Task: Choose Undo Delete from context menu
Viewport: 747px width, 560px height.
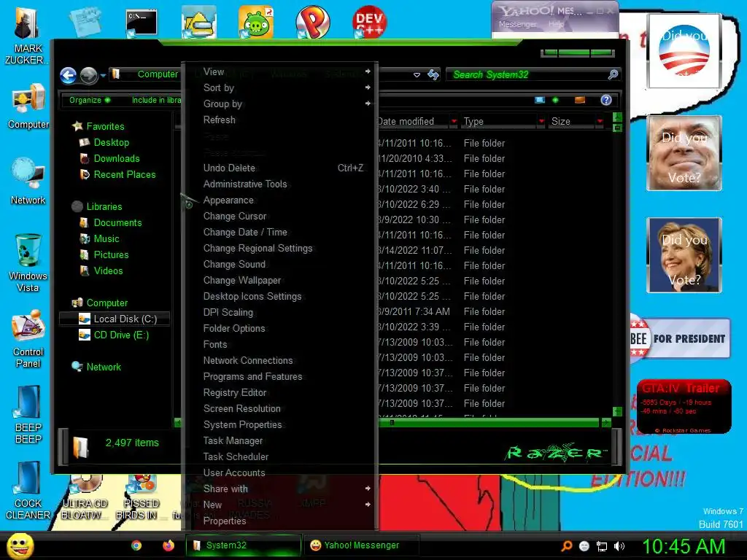Action: pos(279,168)
